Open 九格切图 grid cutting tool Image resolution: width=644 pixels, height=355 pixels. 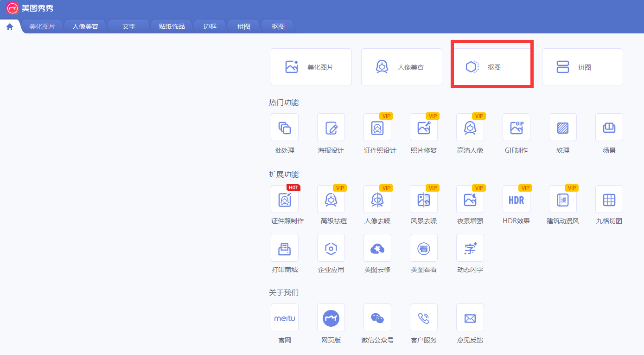pyautogui.click(x=609, y=200)
